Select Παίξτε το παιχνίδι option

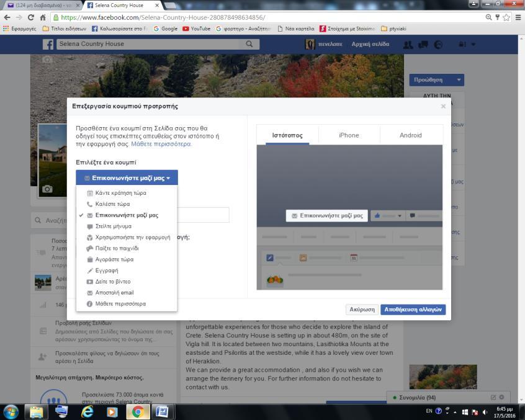pos(127,248)
